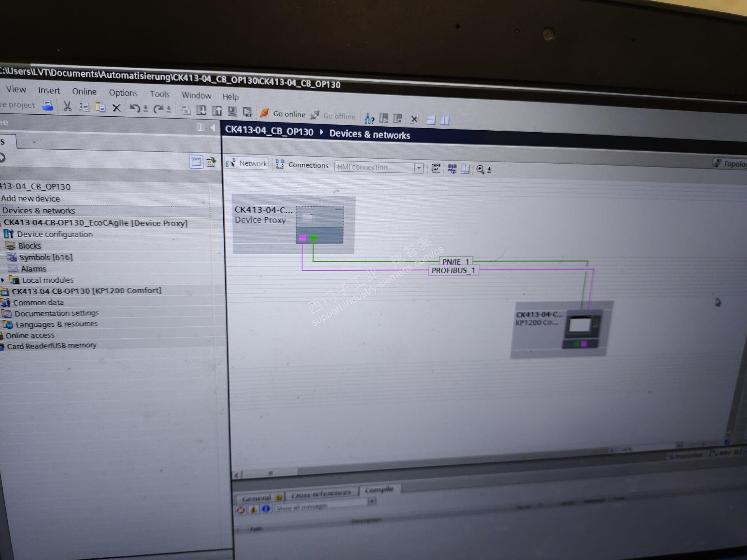Open the Options menu

[x=123, y=93]
